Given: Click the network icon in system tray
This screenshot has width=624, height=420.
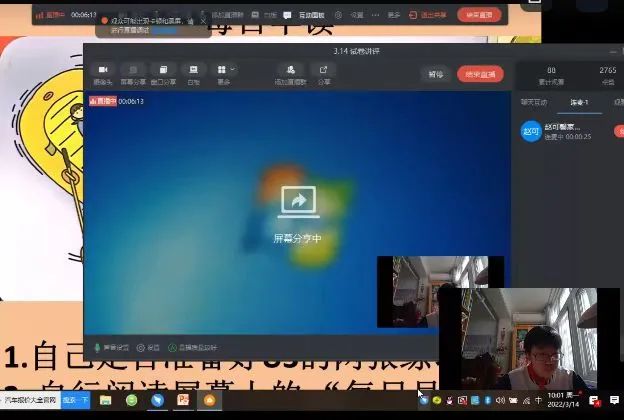Looking at the screenshot, I should (526, 400).
